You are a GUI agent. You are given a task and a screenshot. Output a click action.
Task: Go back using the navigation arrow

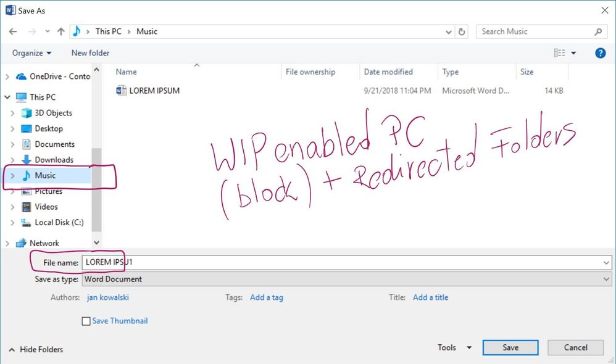point(12,31)
